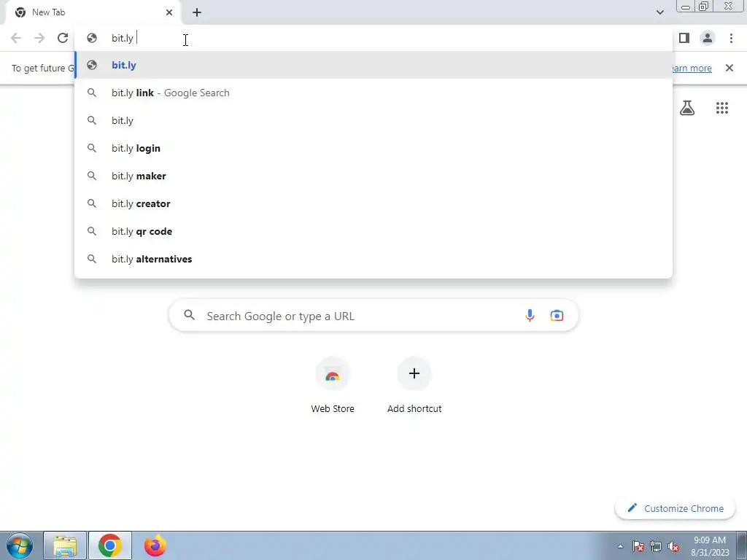The height and width of the screenshot is (560, 747).
Task: Open the network status tray icon
Action: [656, 547]
